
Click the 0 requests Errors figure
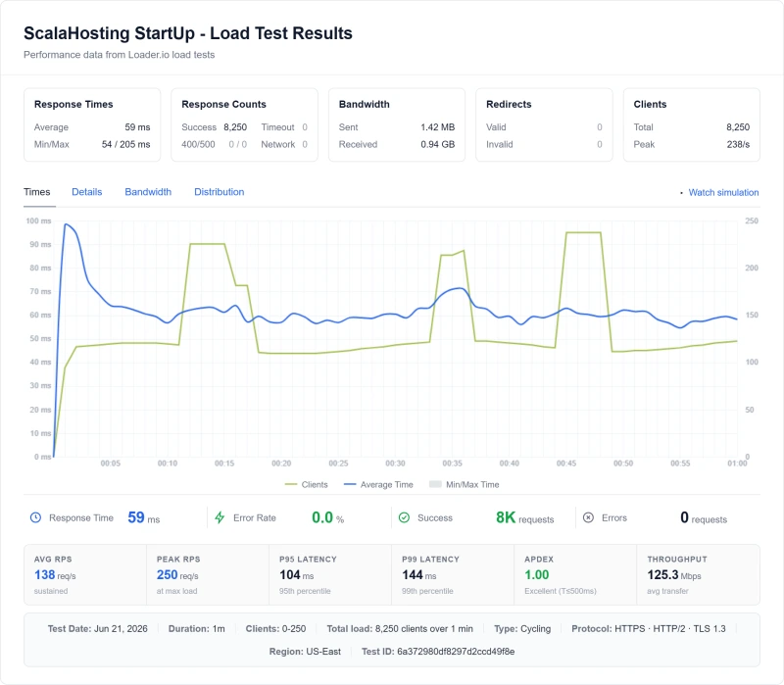pos(704,517)
